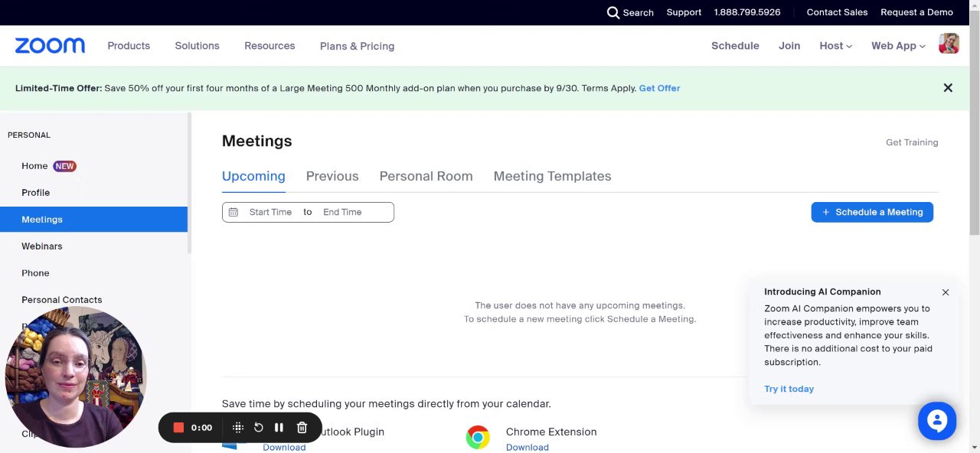This screenshot has width=980, height=453.
Task: Click the Start Time date field
Action: 270,212
